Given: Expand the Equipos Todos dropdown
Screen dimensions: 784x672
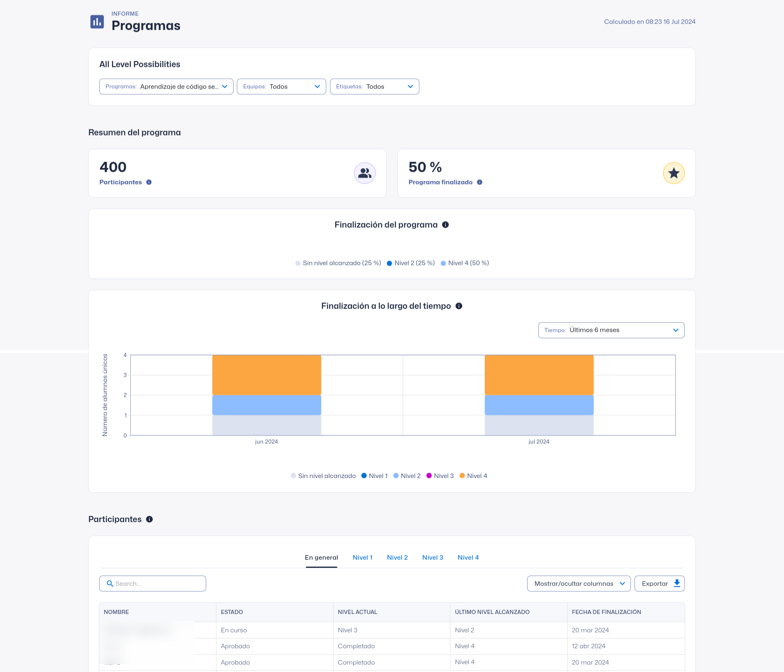Looking at the screenshot, I should click(281, 86).
